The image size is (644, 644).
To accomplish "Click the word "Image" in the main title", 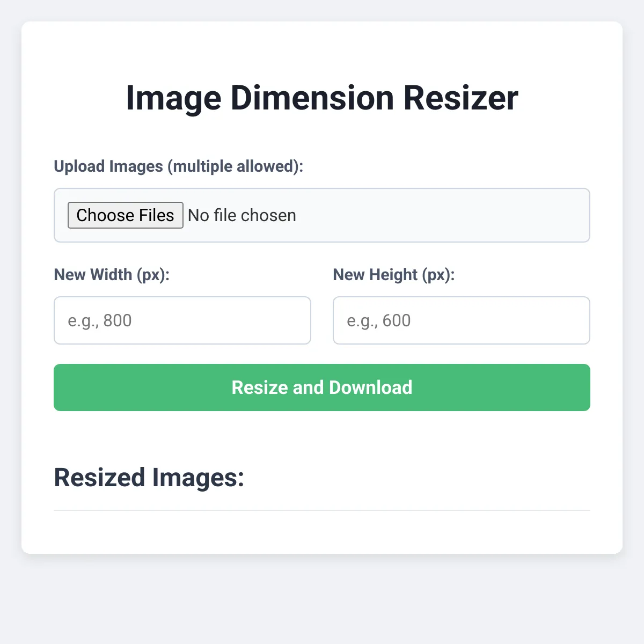I will (173, 98).
